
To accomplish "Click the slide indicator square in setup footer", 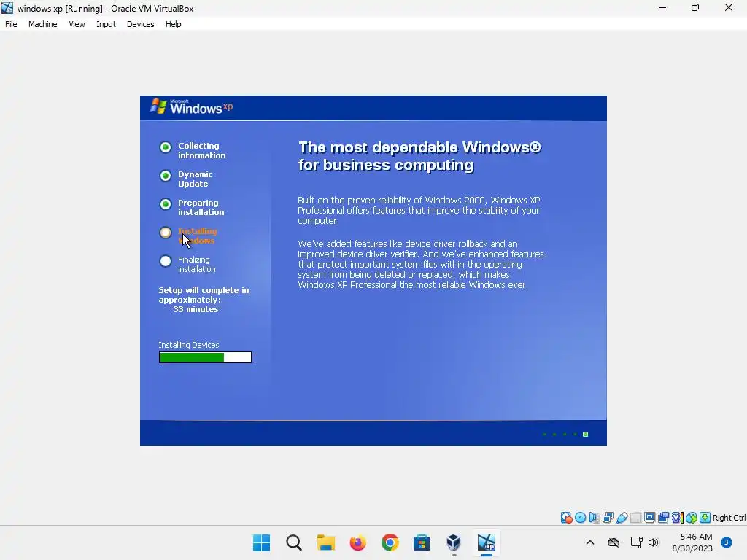I will pos(586,435).
